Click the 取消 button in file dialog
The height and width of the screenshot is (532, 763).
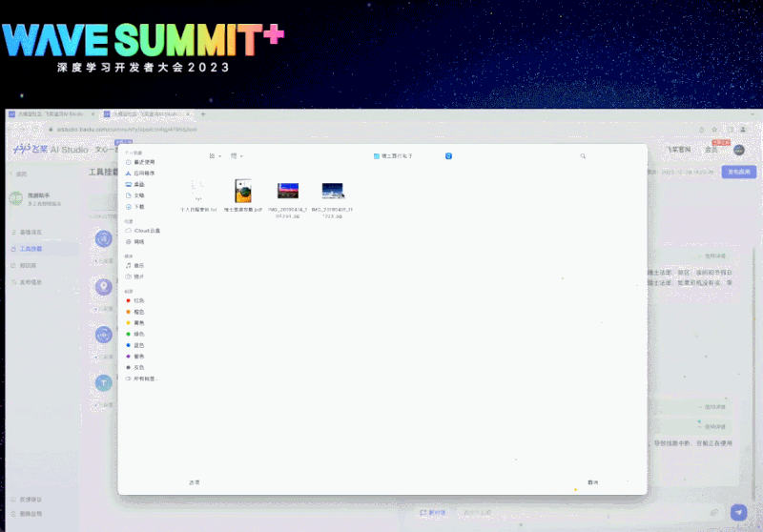593,482
